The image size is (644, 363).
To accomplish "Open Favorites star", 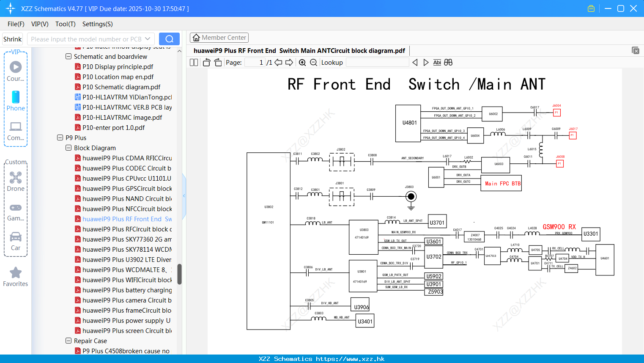I will click(x=16, y=277).
